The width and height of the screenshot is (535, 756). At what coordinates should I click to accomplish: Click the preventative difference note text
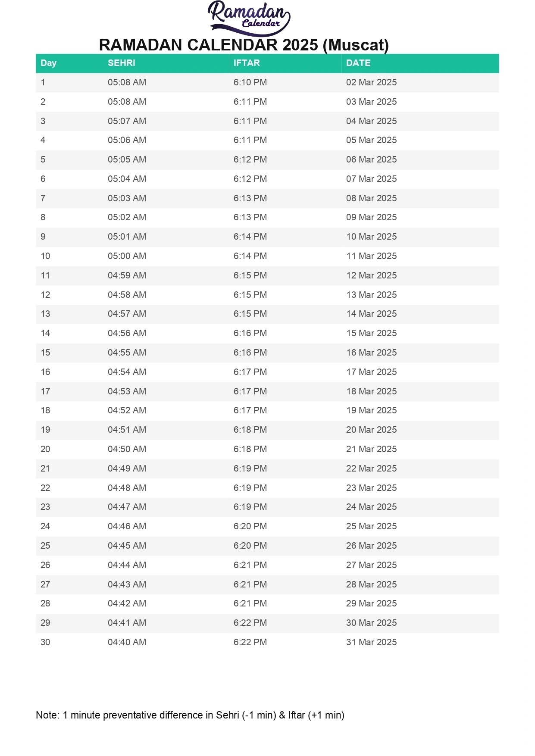pos(190,715)
